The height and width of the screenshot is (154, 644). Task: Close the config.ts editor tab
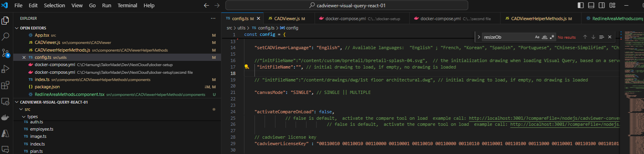pos(258,19)
